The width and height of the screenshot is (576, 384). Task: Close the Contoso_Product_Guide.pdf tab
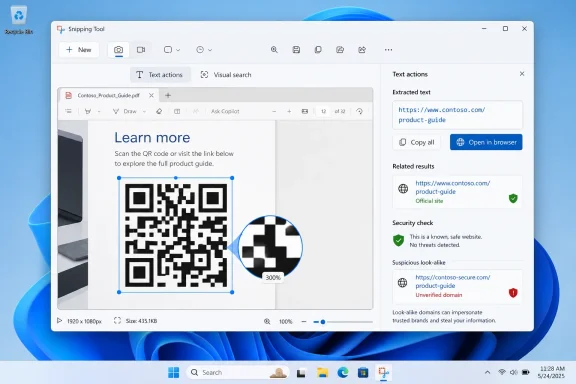[151, 96]
